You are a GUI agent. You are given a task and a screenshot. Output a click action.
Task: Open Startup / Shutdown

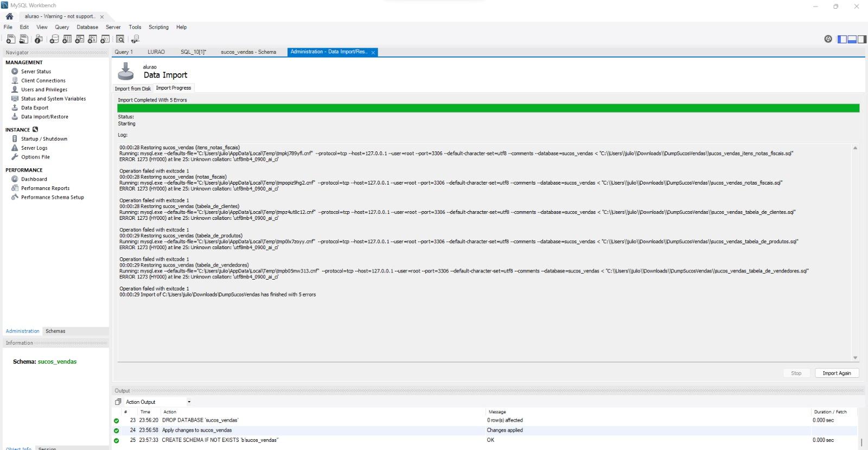44,139
